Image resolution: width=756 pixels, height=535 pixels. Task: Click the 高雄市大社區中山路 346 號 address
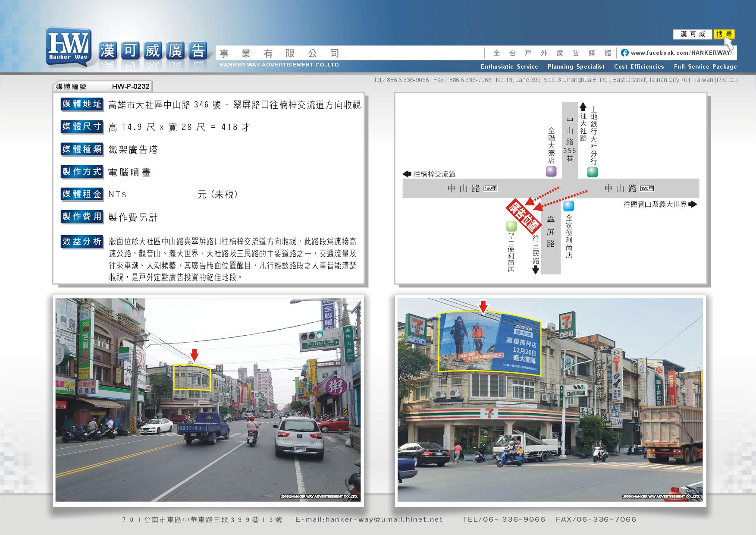pyautogui.click(x=164, y=105)
